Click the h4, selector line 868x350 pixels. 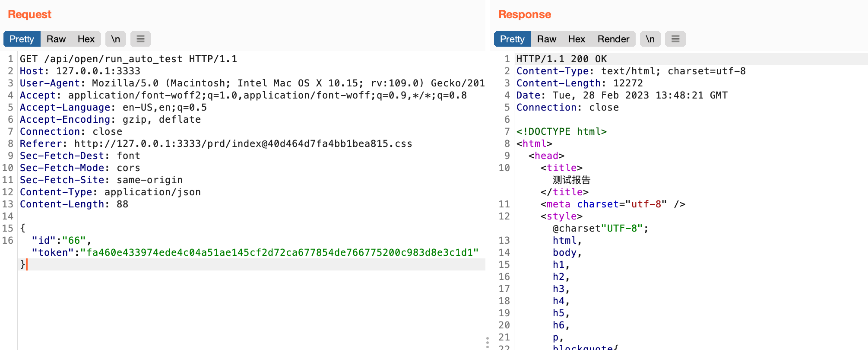(x=561, y=301)
